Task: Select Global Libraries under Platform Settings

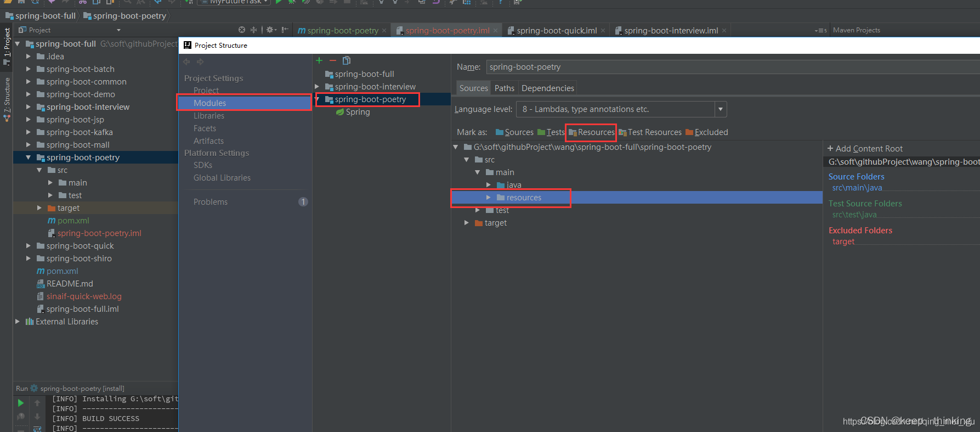Action: click(222, 178)
